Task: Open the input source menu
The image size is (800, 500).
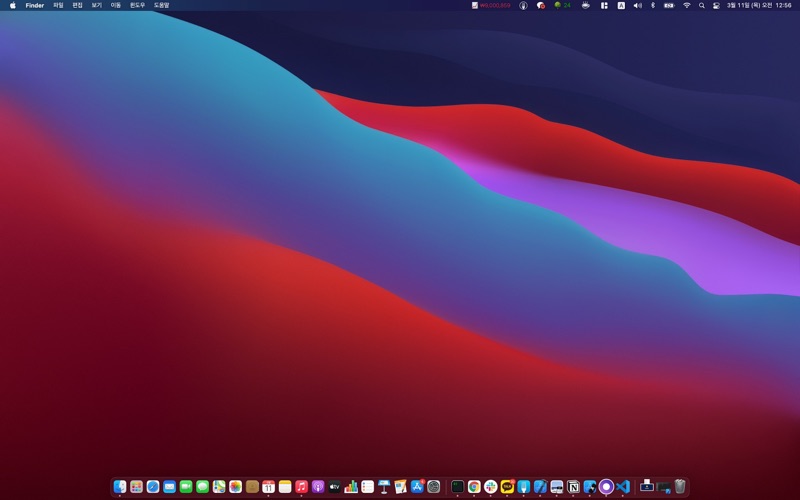Action: click(621, 5)
